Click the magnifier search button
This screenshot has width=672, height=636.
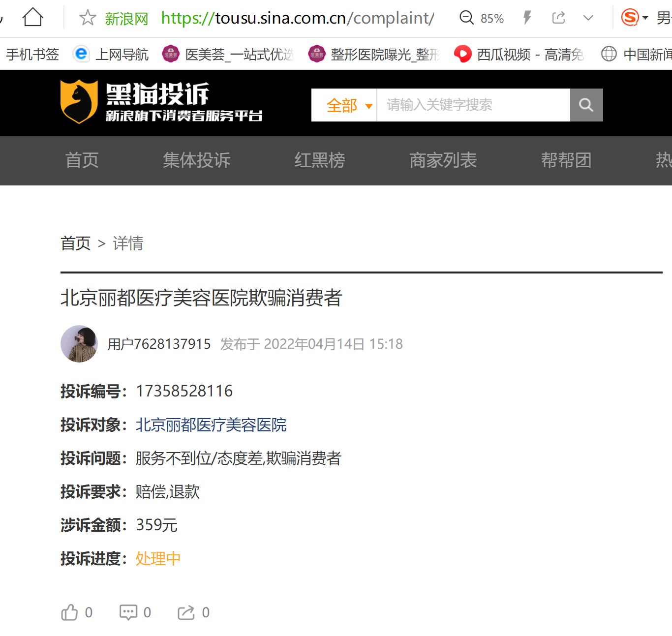point(586,105)
